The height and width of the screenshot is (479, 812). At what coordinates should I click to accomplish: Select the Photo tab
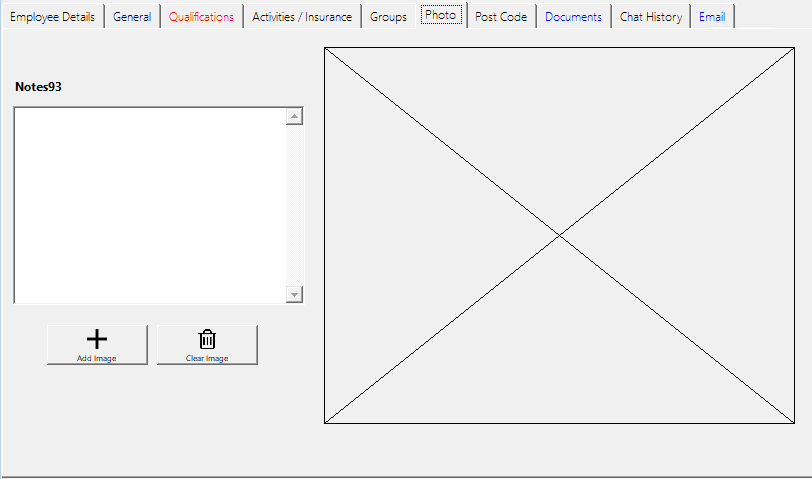pos(440,16)
